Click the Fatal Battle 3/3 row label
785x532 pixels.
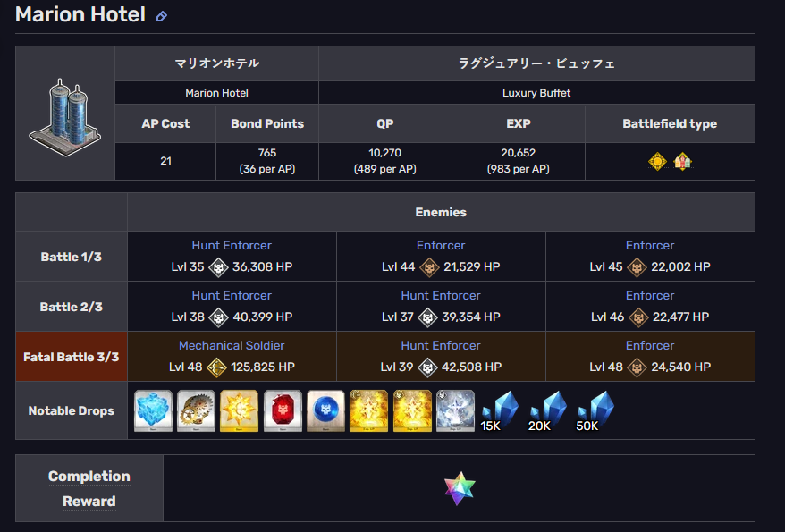[x=72, y=357]
